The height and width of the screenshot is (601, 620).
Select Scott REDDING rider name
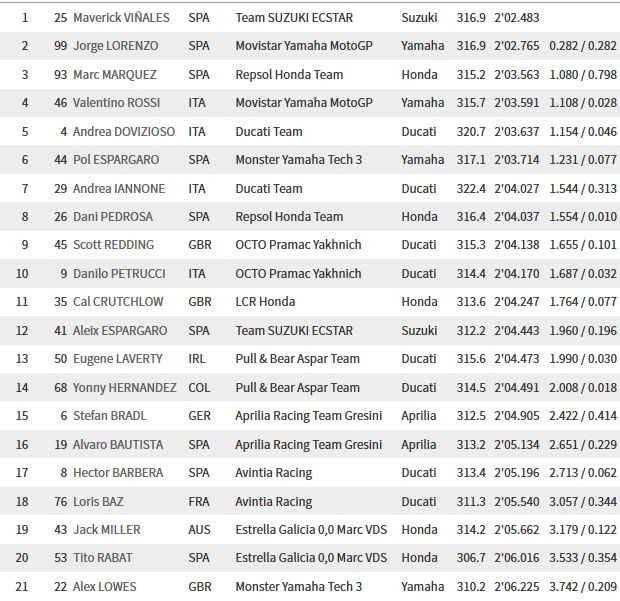tap(113, 245)
